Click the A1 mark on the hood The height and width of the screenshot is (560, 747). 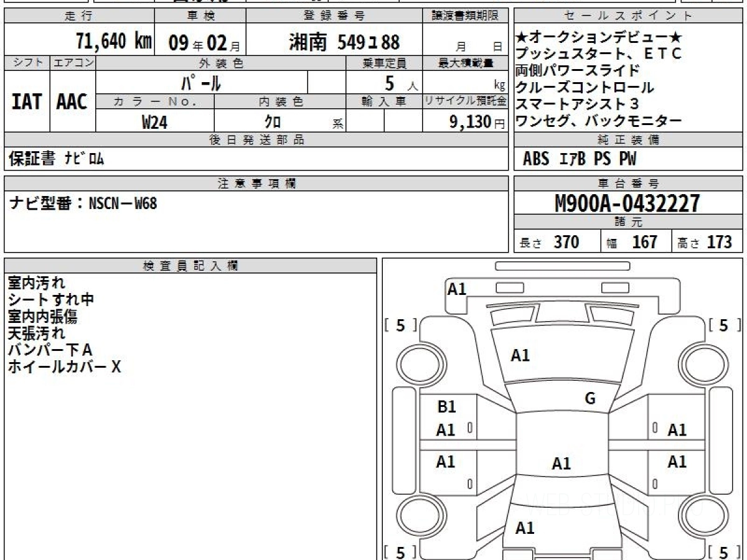pos(520,355)
